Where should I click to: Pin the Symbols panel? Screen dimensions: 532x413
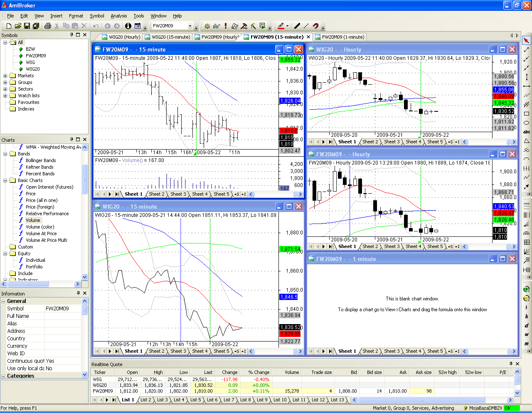tap(72, 35)
